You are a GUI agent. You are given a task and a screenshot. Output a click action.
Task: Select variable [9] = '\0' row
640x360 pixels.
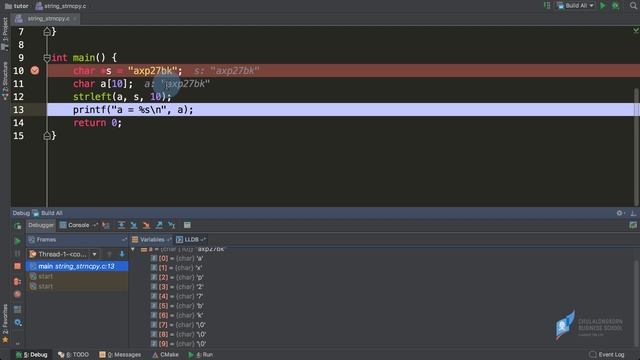178,344
